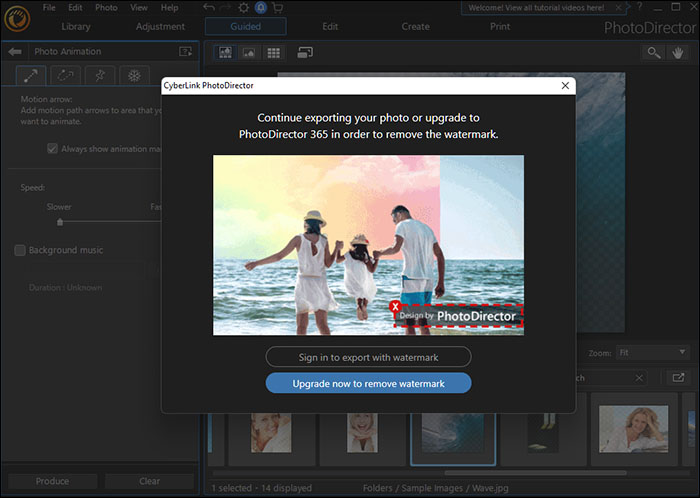Adjust the Speed slider handle
Image resolution: width=700 pixels, height=498 pixels.
[x=60, y=222]
